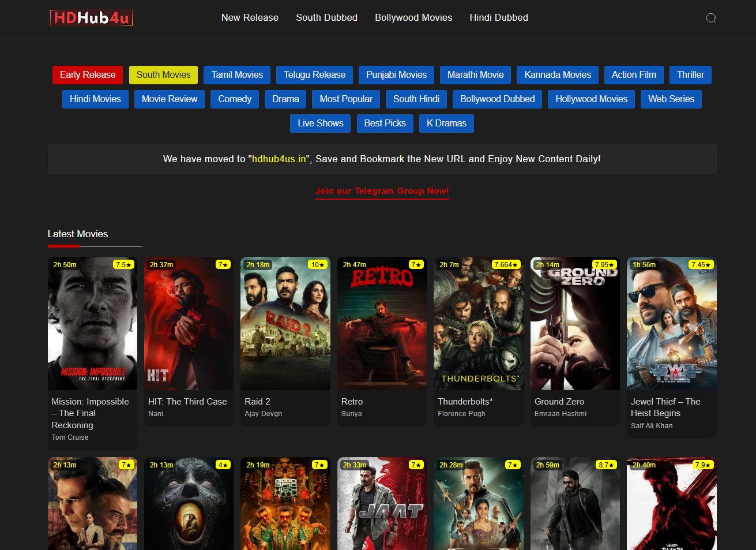Click actor name Florence Pugh
Screen dimensions: 756x550
pyautogui.click(x=461, y=414)
